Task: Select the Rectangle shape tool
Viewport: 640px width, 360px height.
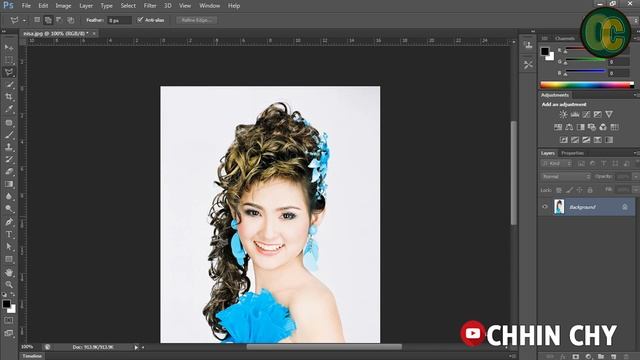Action: tap(9, 259)
